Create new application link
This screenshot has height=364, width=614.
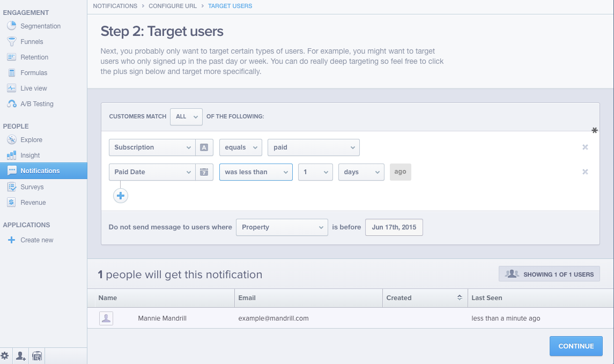(x=37, y=240)
